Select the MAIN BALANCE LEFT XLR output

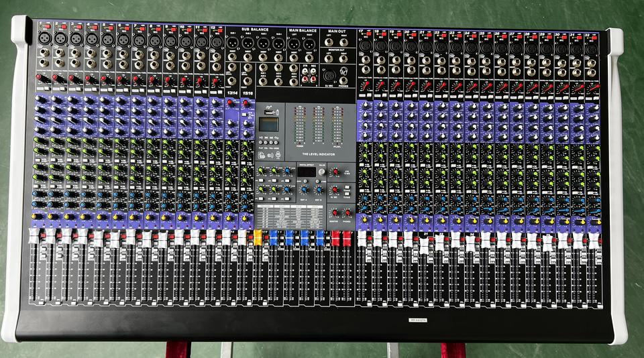pos(294,44)
